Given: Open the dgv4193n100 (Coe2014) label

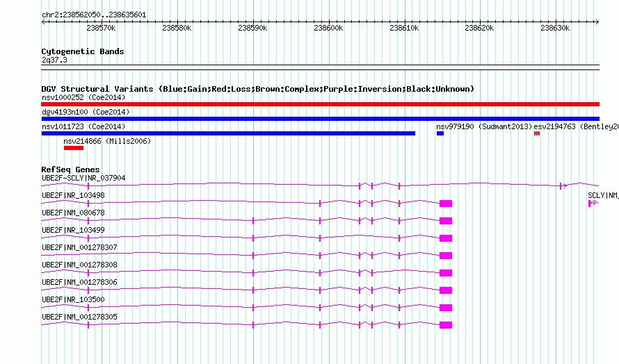Looking at the screenshot, I should coord(86,112).
